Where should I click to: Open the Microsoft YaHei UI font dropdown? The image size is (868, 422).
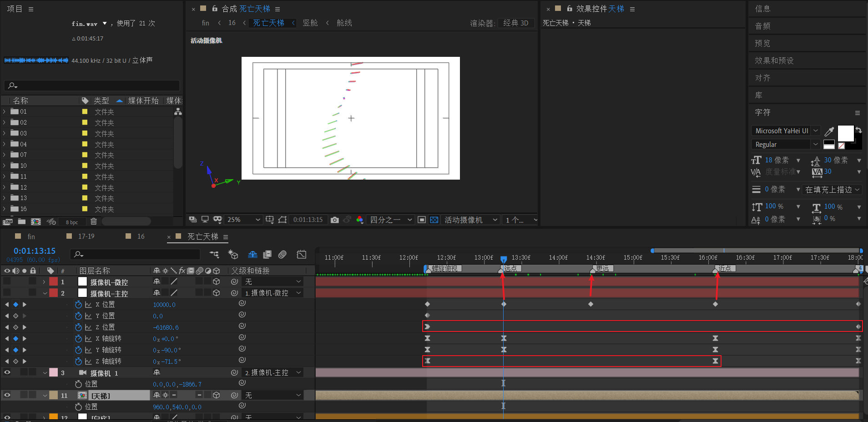pyautogui.click(x=786, y=131)
